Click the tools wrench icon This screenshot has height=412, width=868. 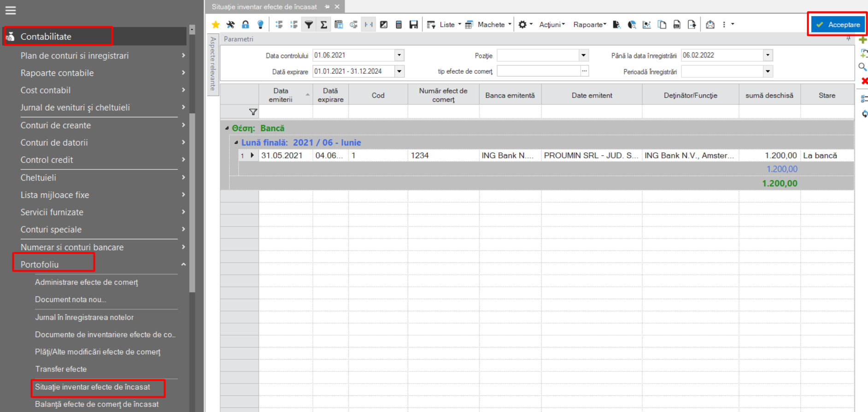230,25
